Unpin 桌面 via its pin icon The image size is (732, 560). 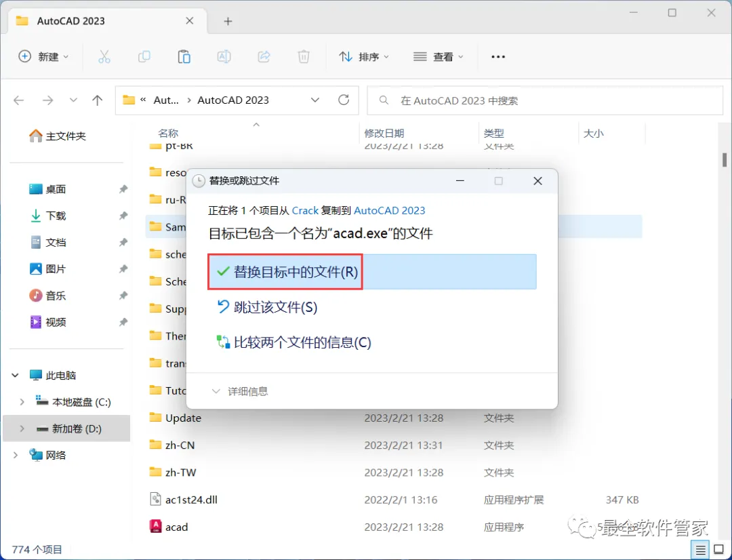[123, 189]
